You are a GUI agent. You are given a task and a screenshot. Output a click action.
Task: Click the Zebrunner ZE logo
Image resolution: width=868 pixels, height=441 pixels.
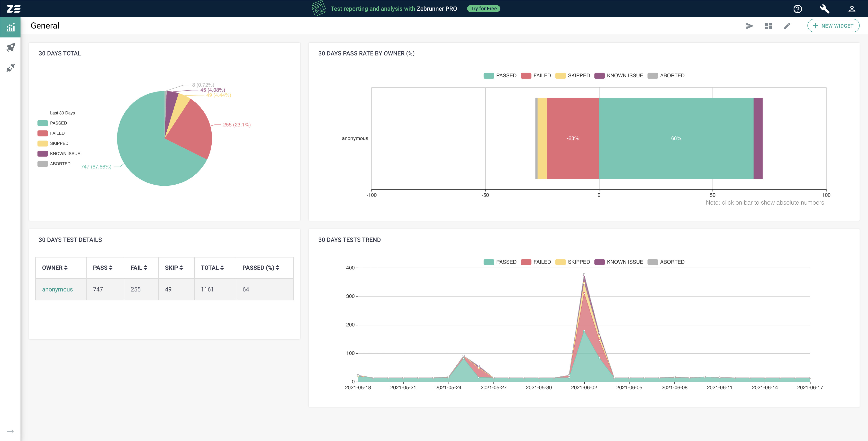[13, 9]
